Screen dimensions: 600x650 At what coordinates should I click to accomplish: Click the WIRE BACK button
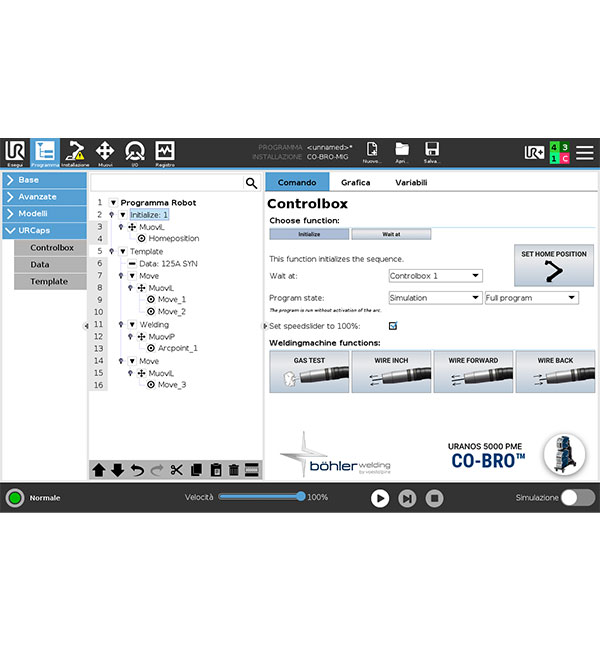[555, 371]
